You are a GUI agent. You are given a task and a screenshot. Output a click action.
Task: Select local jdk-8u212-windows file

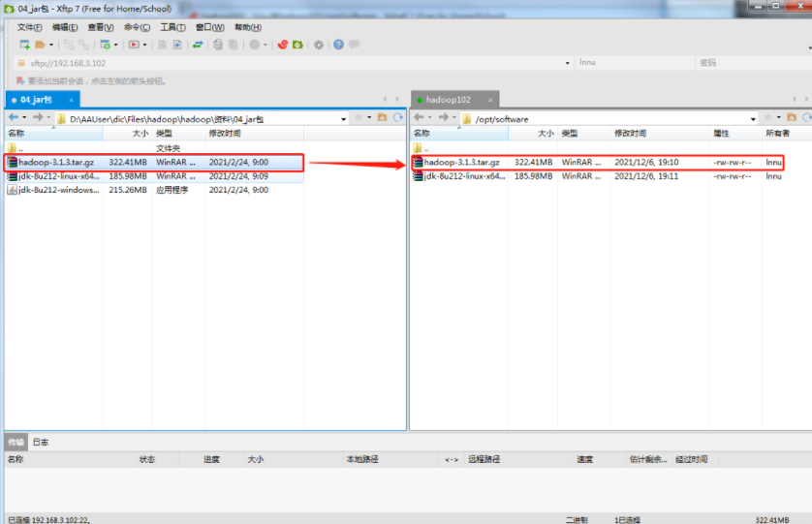click(x=154, y=190)
